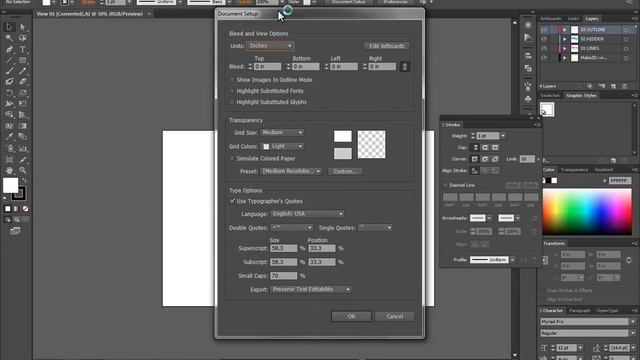Open the Export text dropdown
Image resolution: width=640 pixels, height=360 pixels.
click(x=311, y=289)
